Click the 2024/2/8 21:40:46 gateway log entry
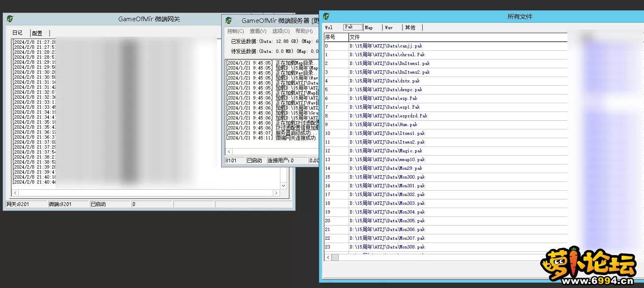Screen dimensions: 644x288 [x=34, y=182]
